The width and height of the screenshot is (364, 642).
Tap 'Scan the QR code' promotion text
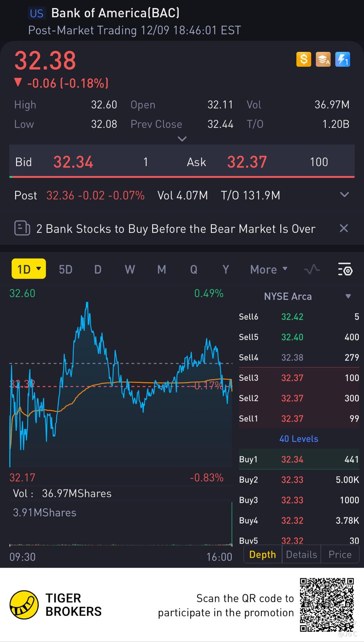pyautogui.click(x=226, y=605)
